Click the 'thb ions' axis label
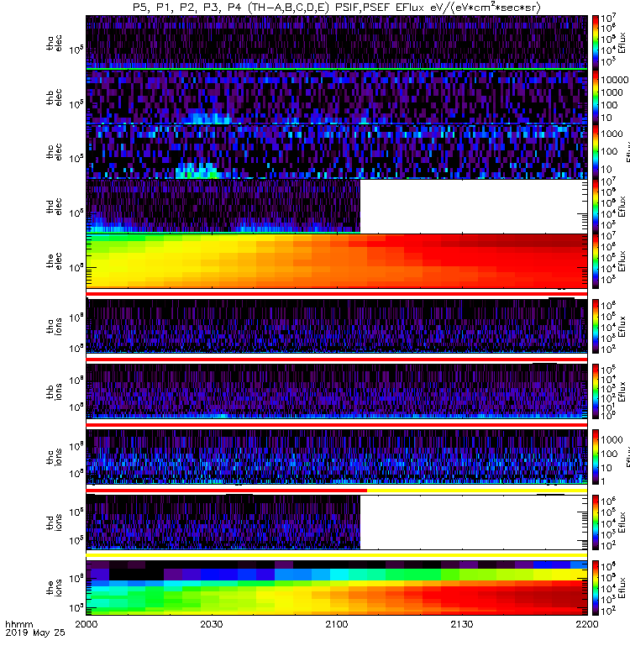Screen dimensions: 630x672 click(55, 391)
